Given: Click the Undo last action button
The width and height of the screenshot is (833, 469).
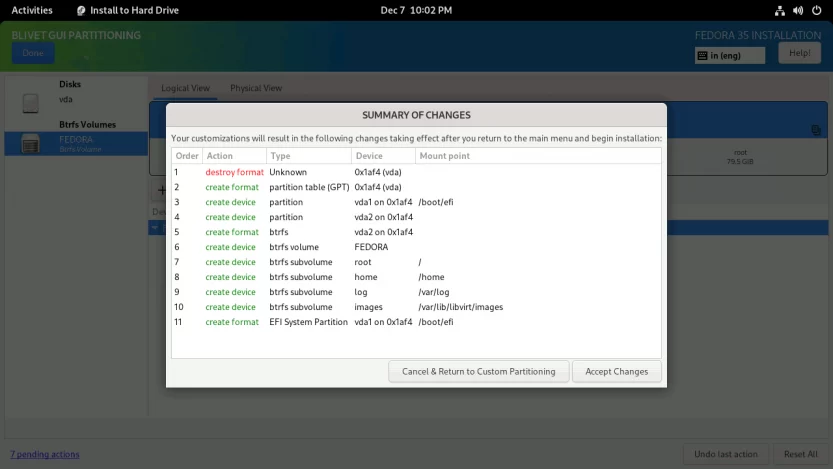Looking at the screenshot, I should (x=726, y=454).
